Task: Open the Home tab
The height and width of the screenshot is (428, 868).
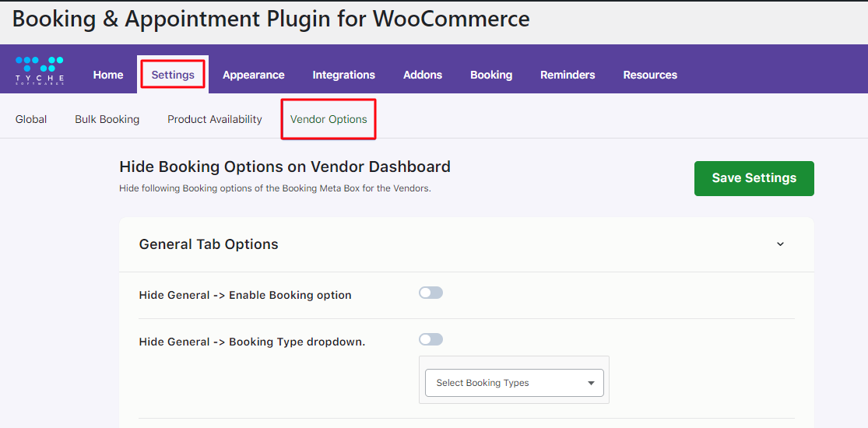Action: pos(108,75)
